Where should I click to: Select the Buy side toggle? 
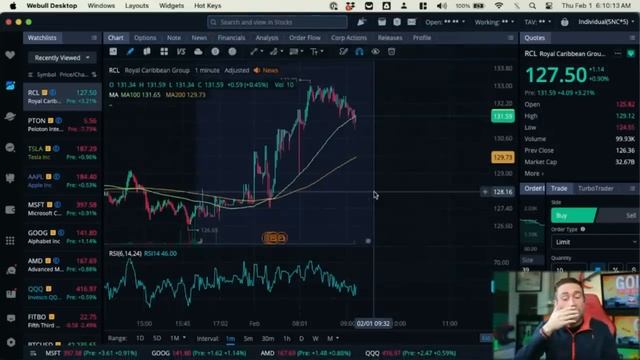pos(573,215)
